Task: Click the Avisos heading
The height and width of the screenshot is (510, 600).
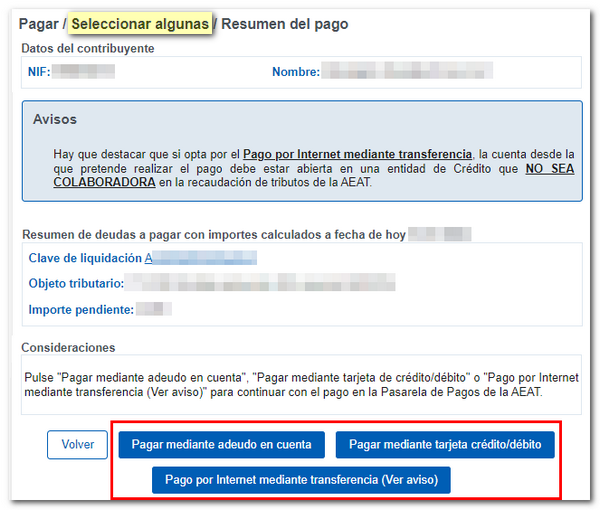Action: (55, 119)
